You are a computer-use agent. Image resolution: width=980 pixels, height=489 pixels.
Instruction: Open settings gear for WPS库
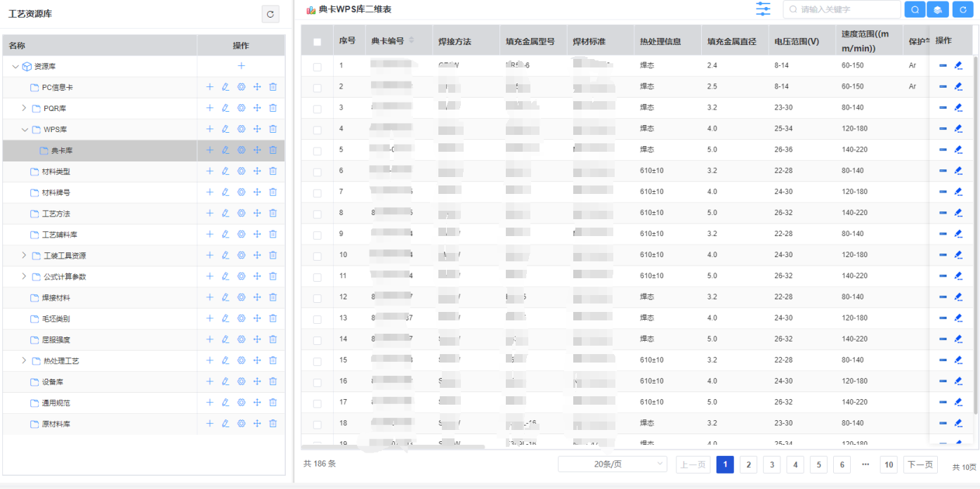pyautogui.click(x=241, y=129)
